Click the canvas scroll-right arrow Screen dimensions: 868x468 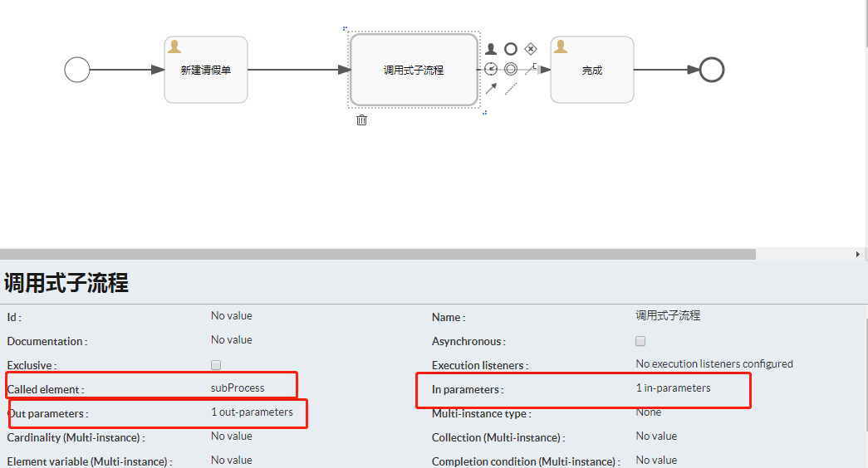[857, 255]
